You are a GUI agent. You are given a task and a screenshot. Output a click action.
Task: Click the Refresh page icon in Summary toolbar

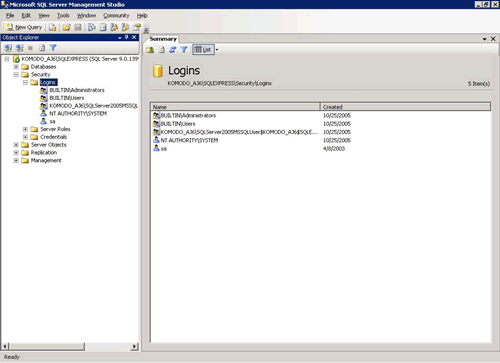tap(162, 50)
